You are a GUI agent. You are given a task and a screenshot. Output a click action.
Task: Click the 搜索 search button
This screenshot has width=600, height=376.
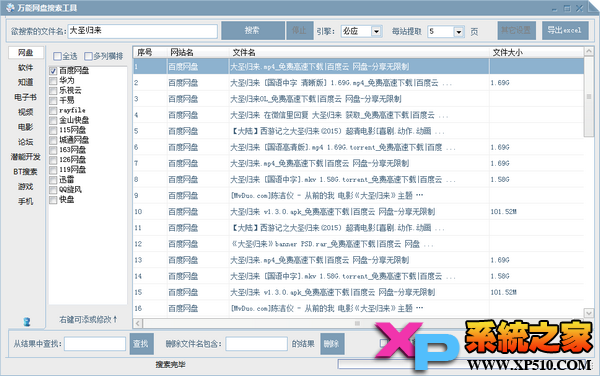pyautogui.click(x=253, y=30)
